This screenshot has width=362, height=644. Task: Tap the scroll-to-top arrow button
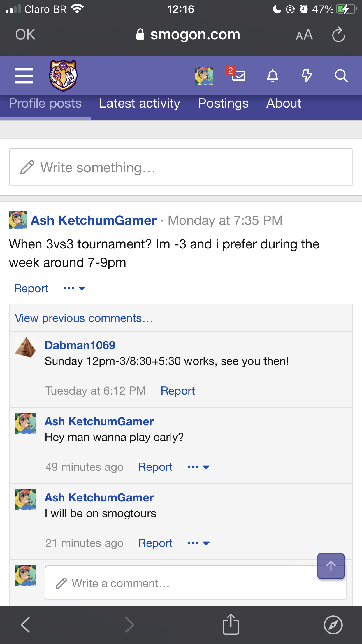[331, 566]
